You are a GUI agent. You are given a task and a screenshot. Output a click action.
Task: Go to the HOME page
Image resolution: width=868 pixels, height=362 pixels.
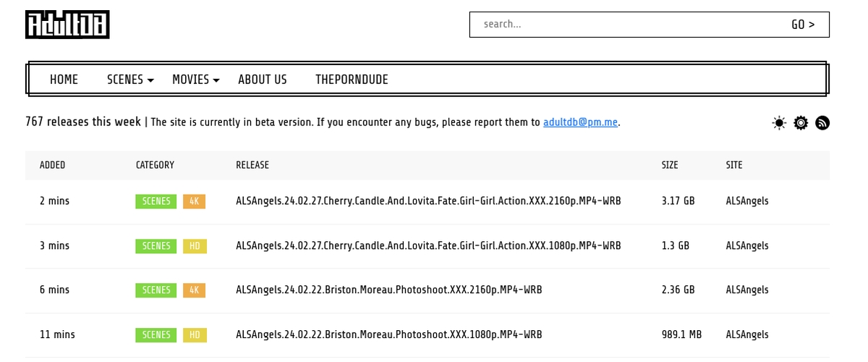[64, 80]
